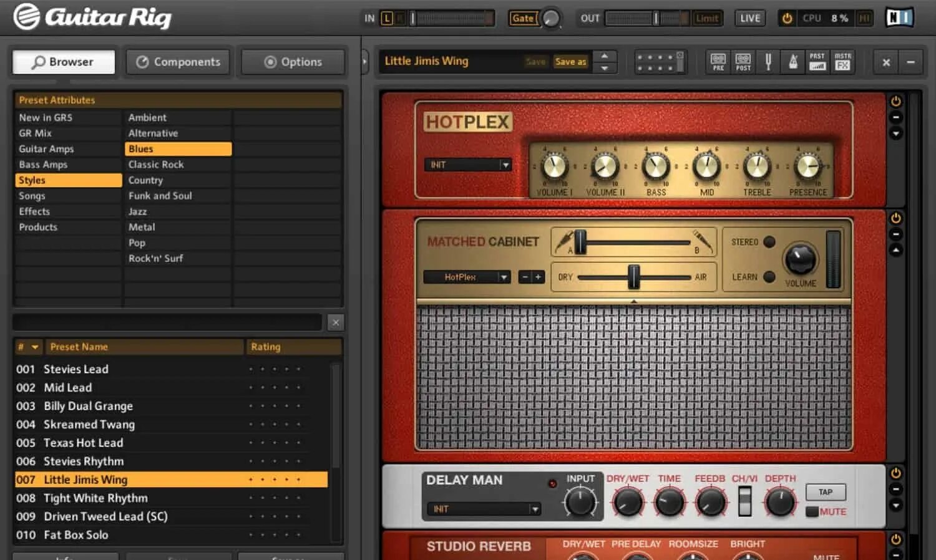Select the Effects attribute
Image resolution: width=936 pixels, height=560 pixels.
point(68,211)
